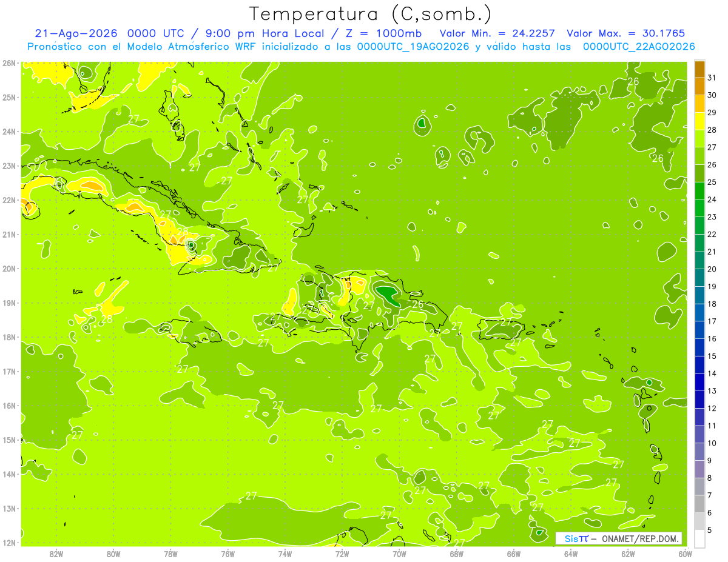
Task: Click the latitude label "18N"
Action: coord(8,337)
